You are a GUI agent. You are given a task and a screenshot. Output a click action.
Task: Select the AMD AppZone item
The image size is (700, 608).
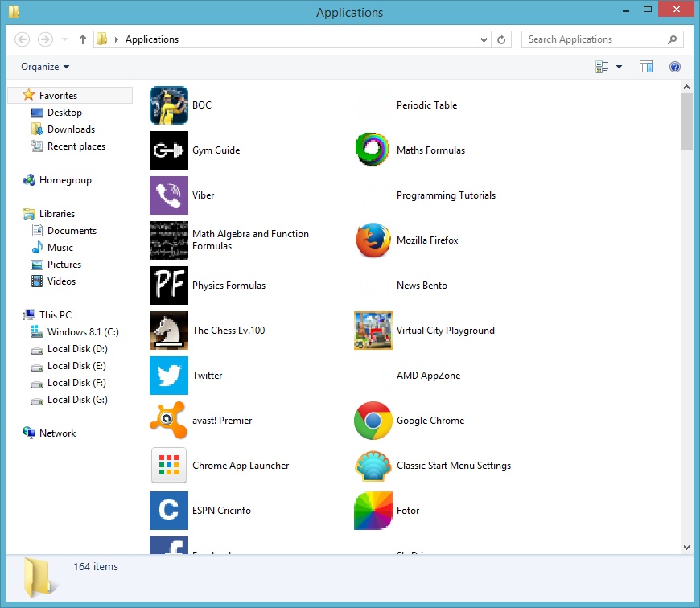point(428,376)
